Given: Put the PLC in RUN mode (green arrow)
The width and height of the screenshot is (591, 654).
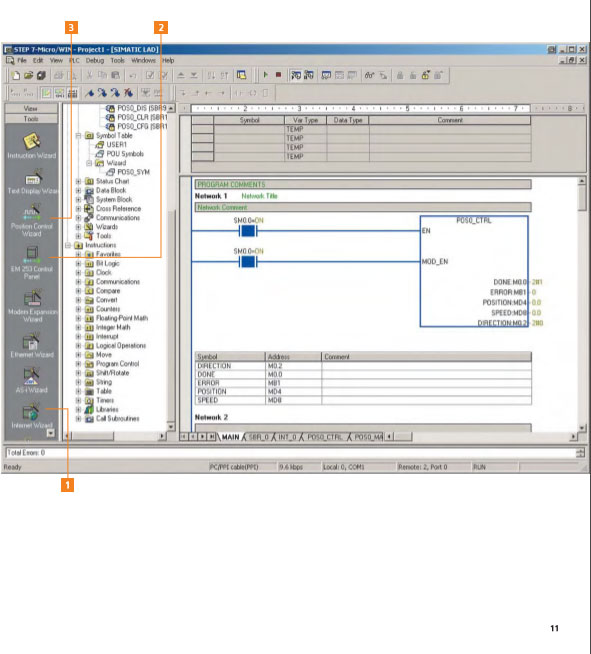Looking at the screenshot, I should point(265,75).
